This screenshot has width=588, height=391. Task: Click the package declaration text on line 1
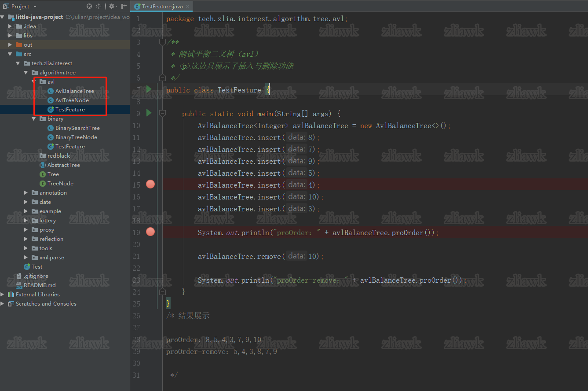[257, 19]
